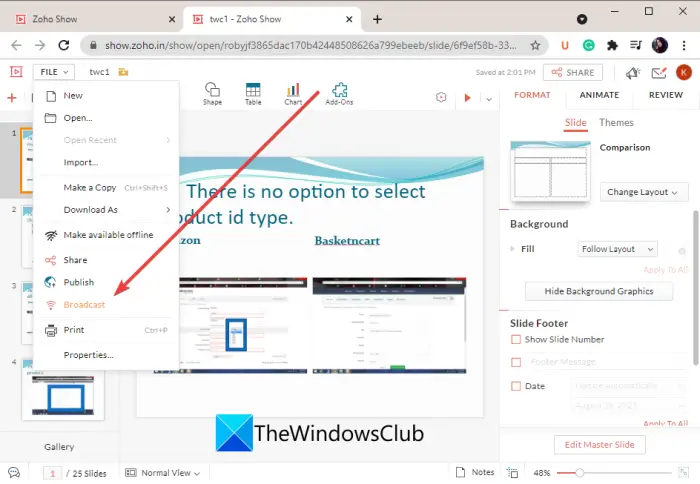
Task: Click the Zoho Show logo icon
Action: tap(16, 71)
